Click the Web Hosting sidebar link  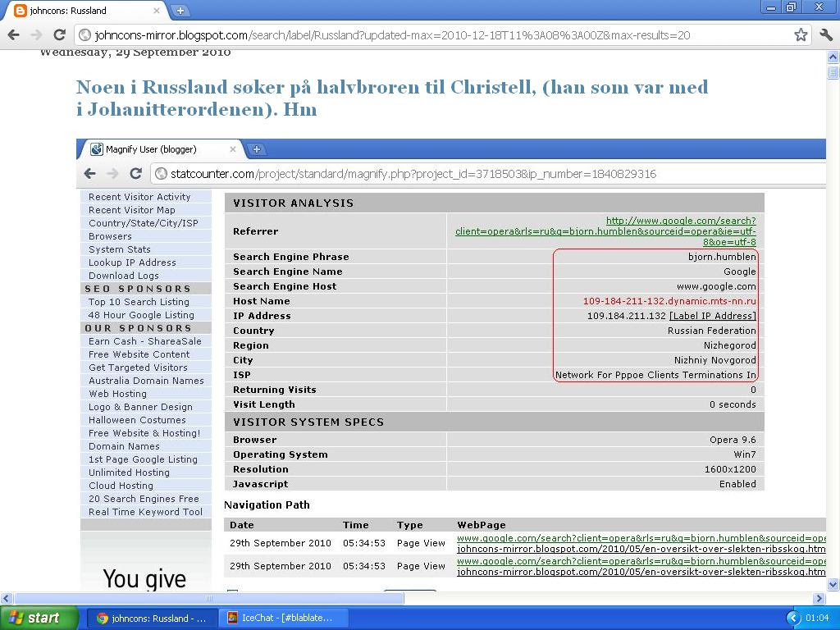[117, 394]
